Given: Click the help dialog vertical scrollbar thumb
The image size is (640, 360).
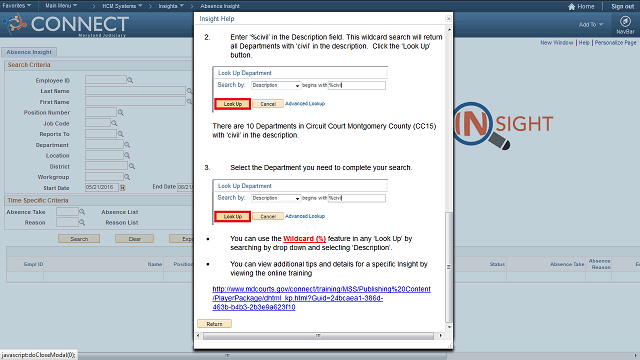Looking at the screenshot, I should click(x=449, y=267).
